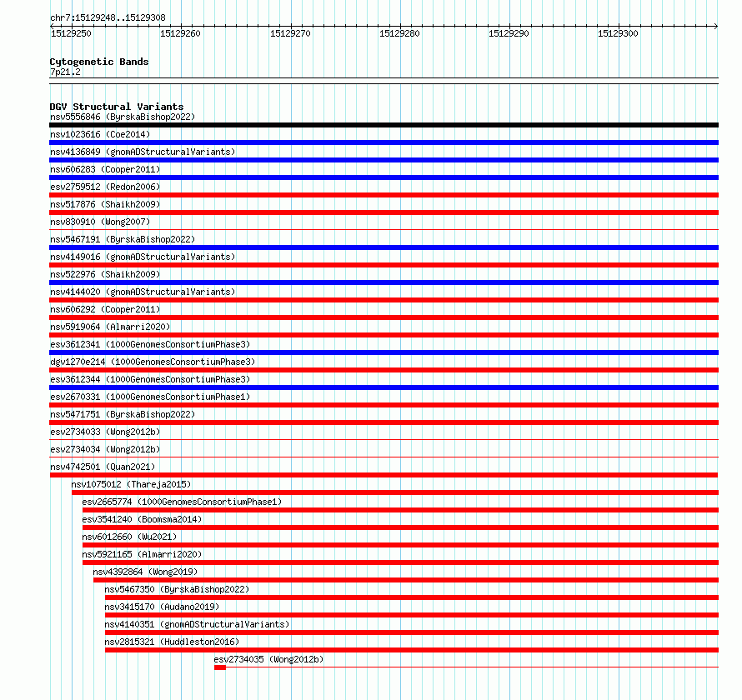This screenshot has width=742, height=700.
Task: Click the blue bar under esv3612341
Action: (384, 352)
